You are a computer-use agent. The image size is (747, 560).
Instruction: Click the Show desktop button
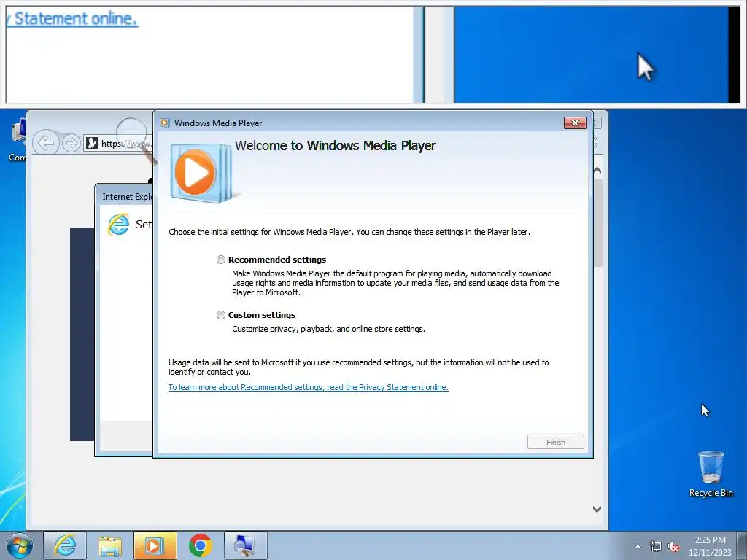coord(742,545)
